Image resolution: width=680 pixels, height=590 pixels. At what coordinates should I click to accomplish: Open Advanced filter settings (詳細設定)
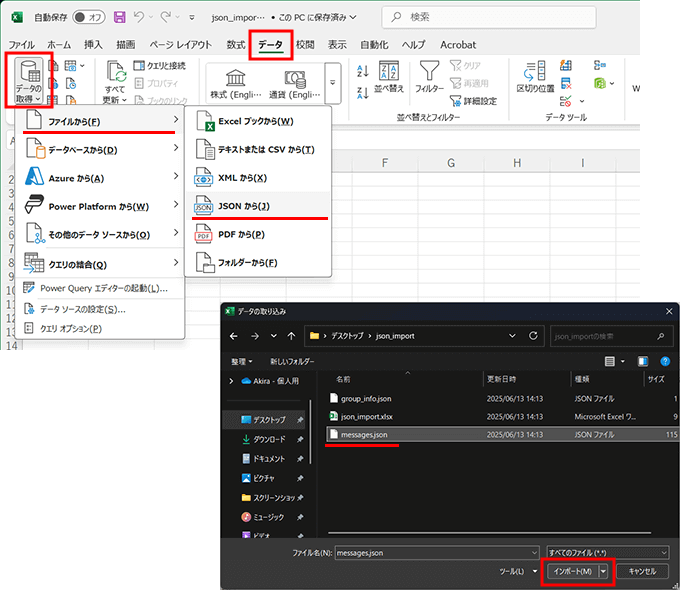coord(474,101)
